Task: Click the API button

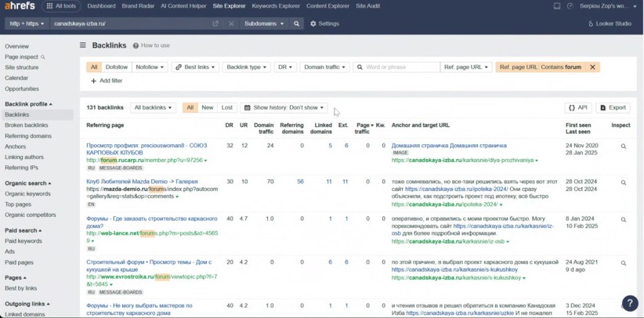Action: [578, 107]
